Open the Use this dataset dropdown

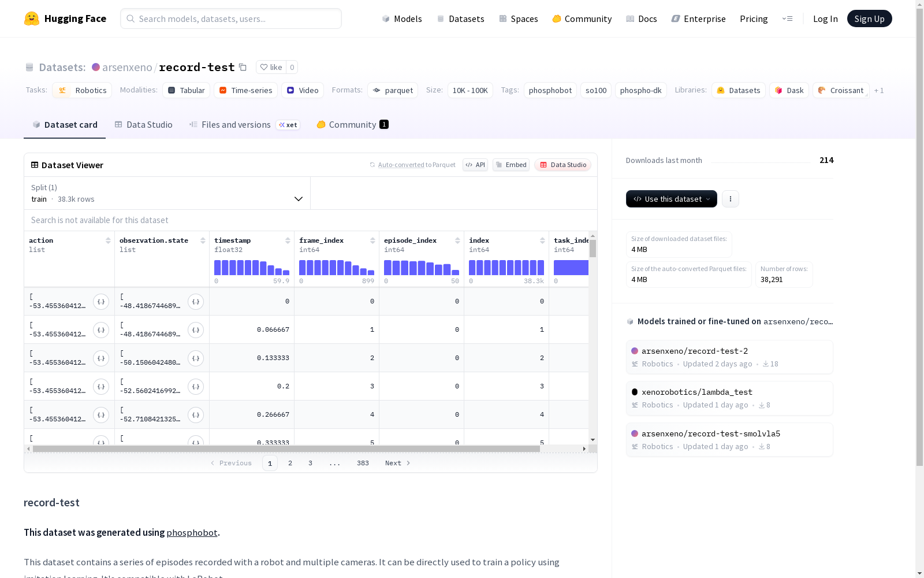672,199
